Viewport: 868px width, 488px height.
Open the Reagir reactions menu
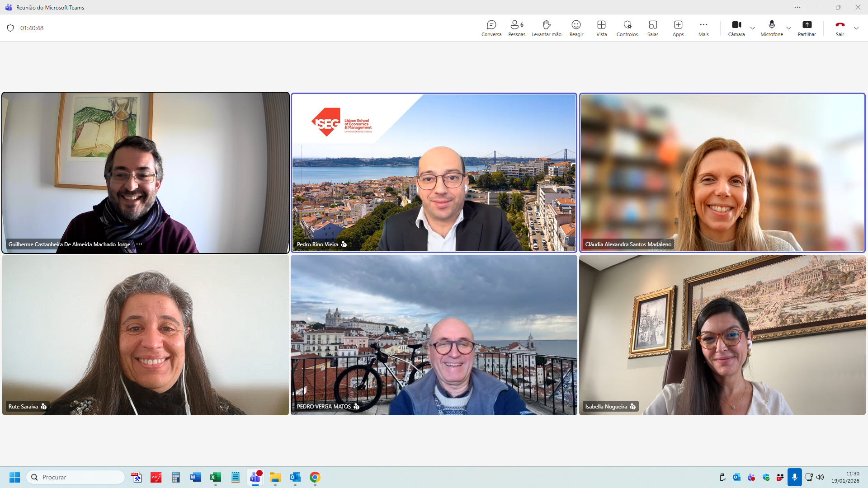coord(576,28)
